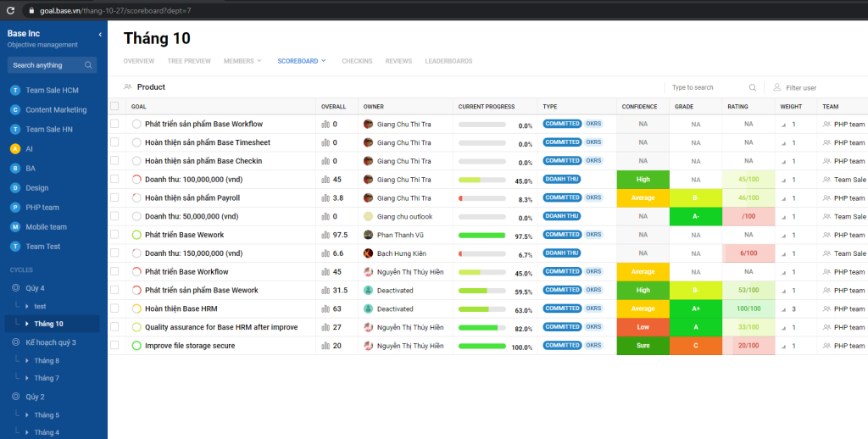Screen dimensions: 868x439
Task: Click the magnifier icon in sidebar search
Action: point(88,65)
